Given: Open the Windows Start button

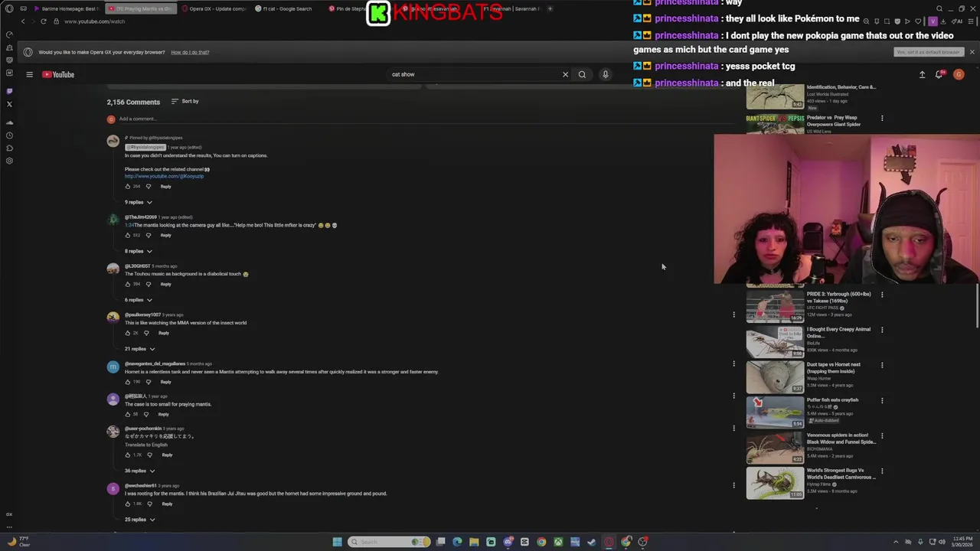Looking at the screenshot, I should click(337, 542).
